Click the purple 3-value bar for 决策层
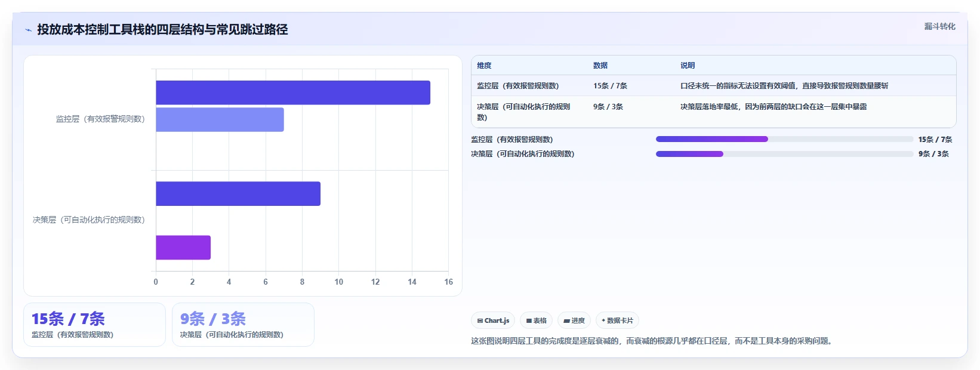The image size is (980, 370). click(183, 247)
